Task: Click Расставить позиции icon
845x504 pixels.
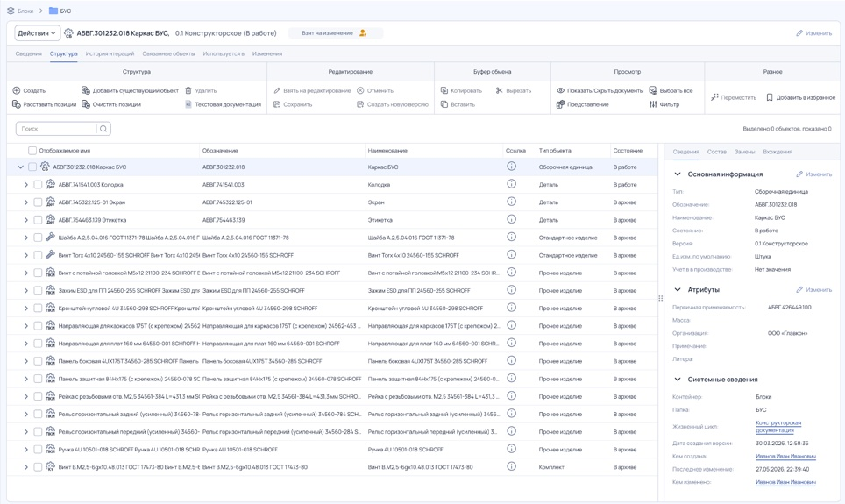Action: click(x=16, y=104)
